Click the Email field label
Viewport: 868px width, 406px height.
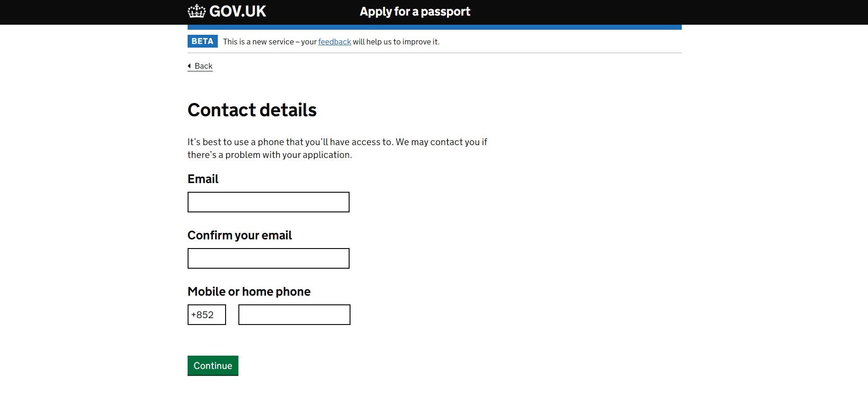pos(203,179)
